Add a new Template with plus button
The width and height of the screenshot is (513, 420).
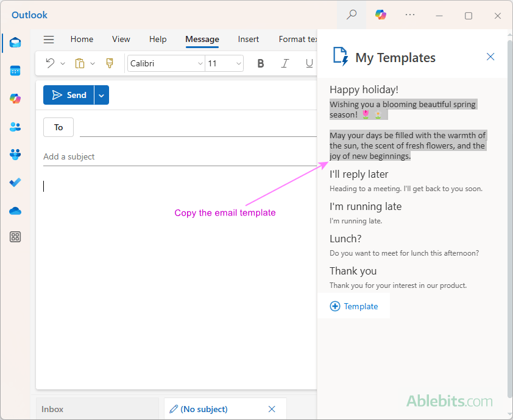353,306
